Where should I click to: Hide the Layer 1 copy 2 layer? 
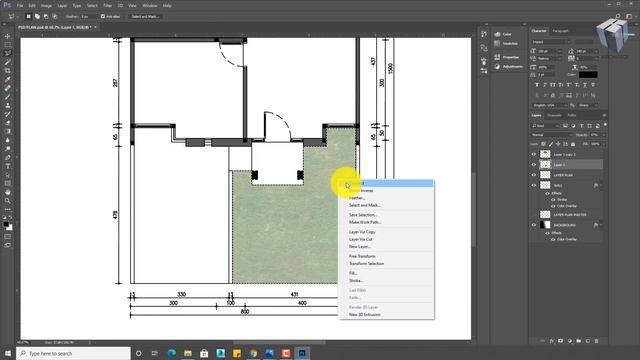click(x=533, y=154)
